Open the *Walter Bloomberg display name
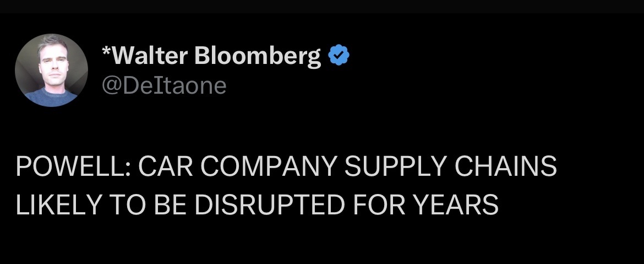The width and height of the screenshot is (644, 264). coord(212,56)
